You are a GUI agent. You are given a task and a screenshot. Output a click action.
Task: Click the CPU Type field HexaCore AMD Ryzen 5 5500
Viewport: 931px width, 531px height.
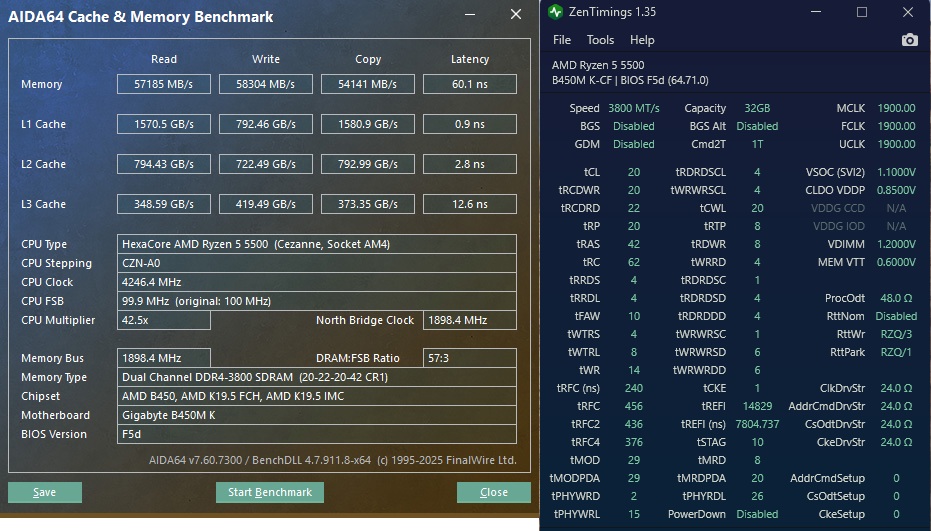tap(316, 244)
